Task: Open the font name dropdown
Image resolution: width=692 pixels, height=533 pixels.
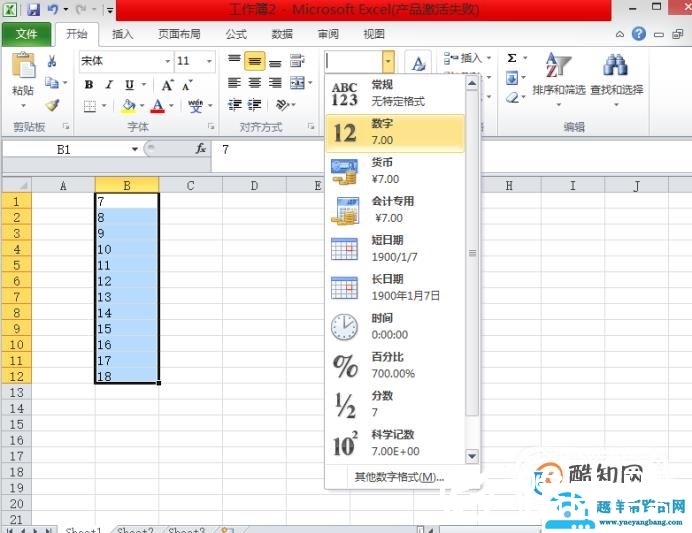Action: point(168,61)
